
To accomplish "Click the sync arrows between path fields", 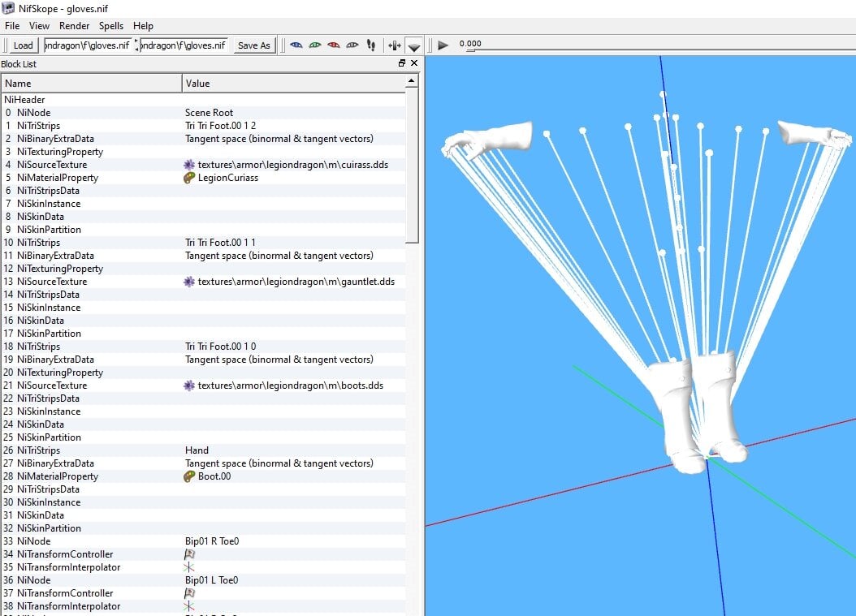I will 136,45.
